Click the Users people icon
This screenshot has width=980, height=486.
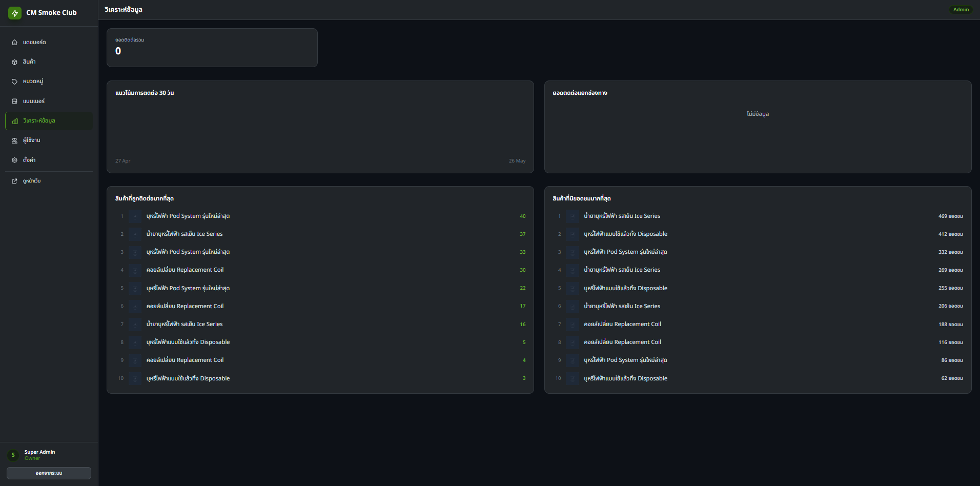(14, 140)
